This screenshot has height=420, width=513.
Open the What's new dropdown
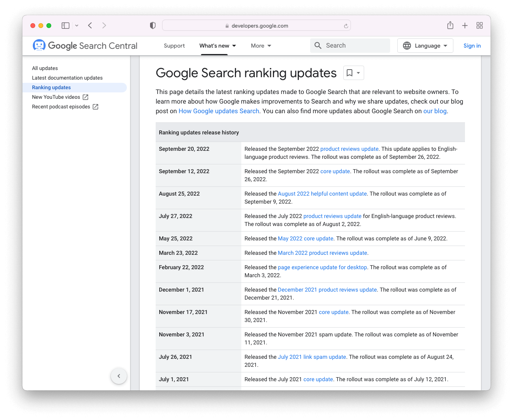click(x=217, y=45)
